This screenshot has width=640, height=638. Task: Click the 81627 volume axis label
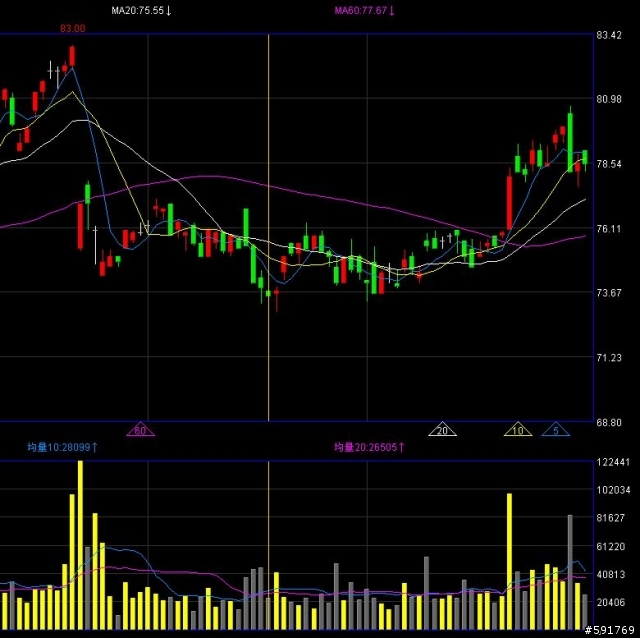pyautogui.click(x=611, y=518)
